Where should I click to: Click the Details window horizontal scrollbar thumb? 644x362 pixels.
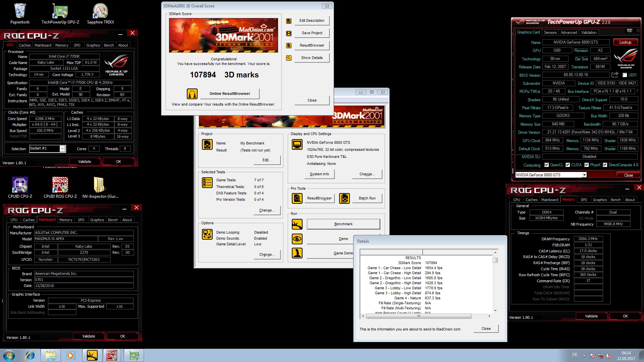(419, 316)
